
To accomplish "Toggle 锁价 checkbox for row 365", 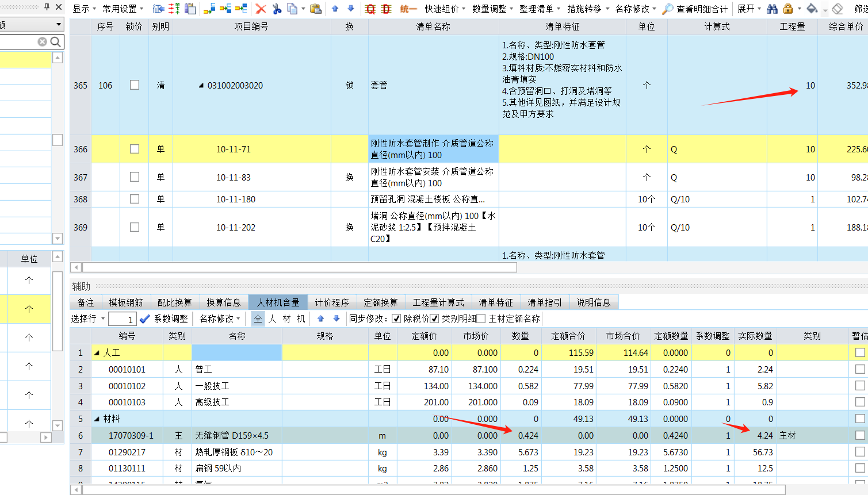I will (135, 85).
